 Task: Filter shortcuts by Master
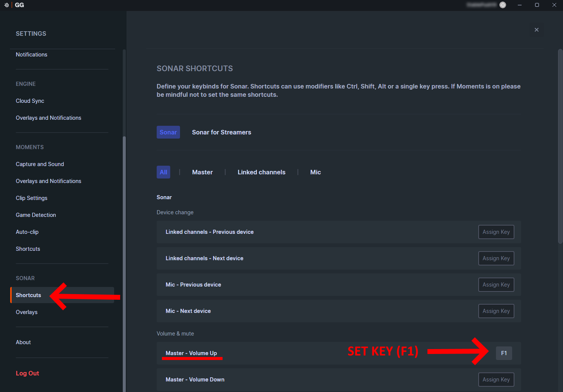[x=202, y=172]
